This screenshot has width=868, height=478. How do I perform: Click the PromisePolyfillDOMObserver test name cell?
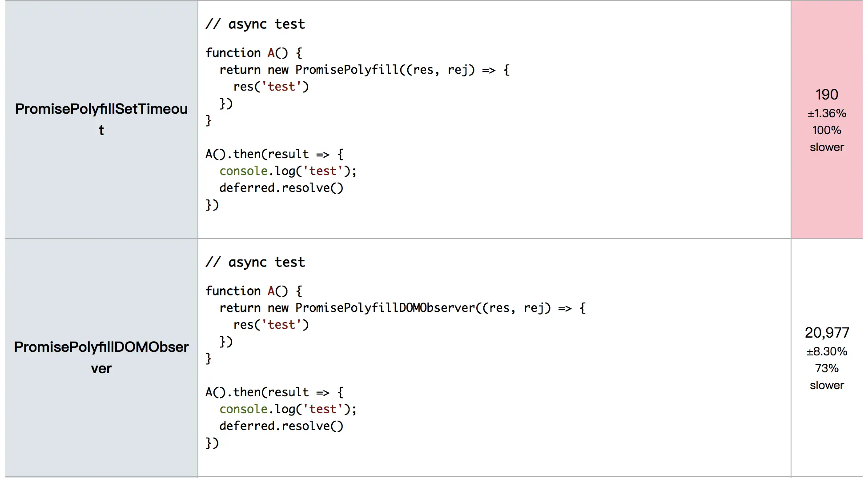[101, 358]
